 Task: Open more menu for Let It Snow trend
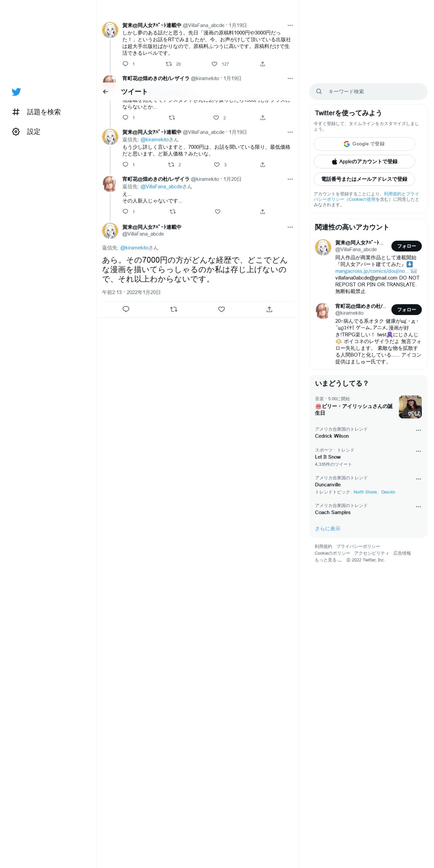(418, 451)
